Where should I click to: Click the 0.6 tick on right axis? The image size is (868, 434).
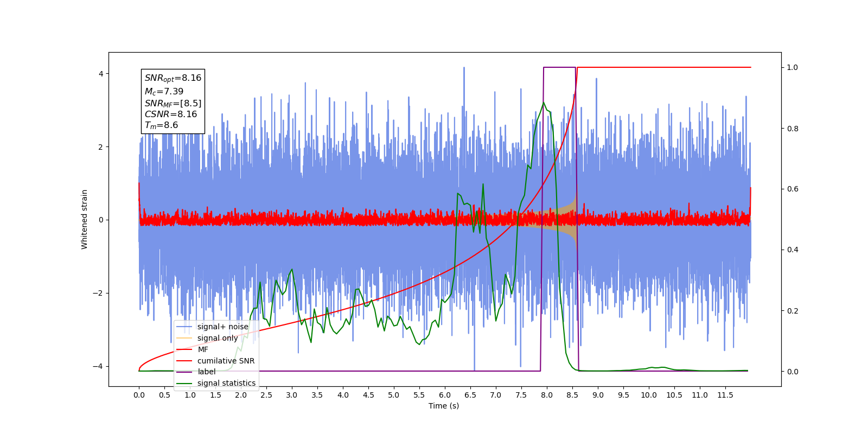click(793, 189)
